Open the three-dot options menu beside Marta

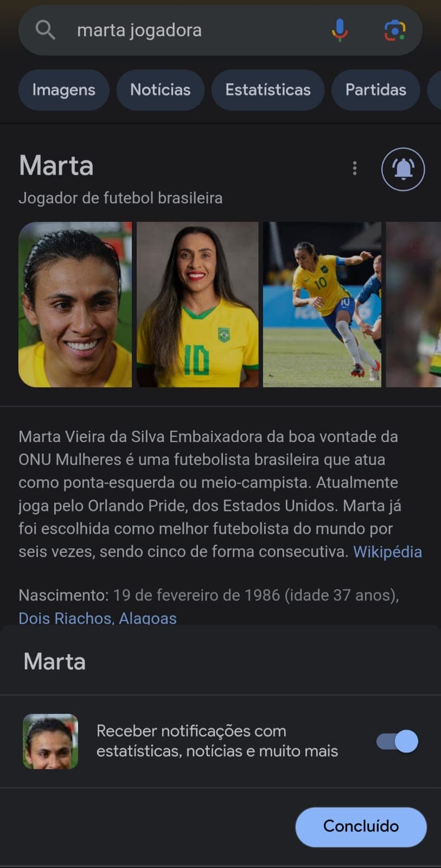355,168
